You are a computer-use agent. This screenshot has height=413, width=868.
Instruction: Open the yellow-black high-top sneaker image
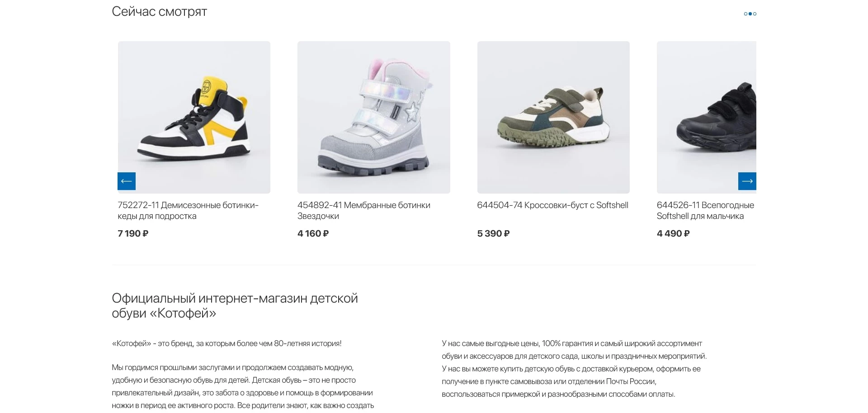pos(194,117)
